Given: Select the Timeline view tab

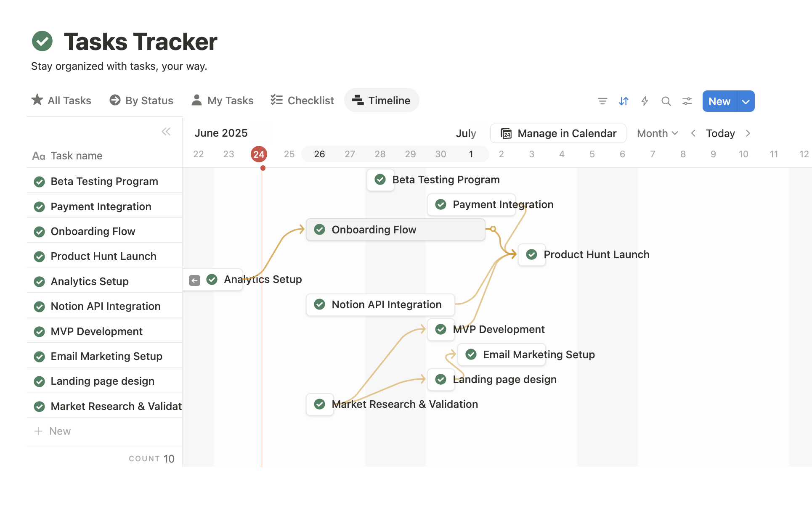Looking at the screenshot, I should pyautogui.click(x=382, y=100).
